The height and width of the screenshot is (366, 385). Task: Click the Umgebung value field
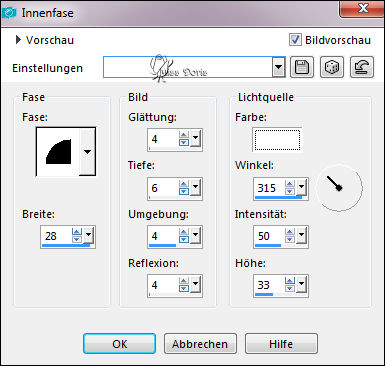point(163,236)
